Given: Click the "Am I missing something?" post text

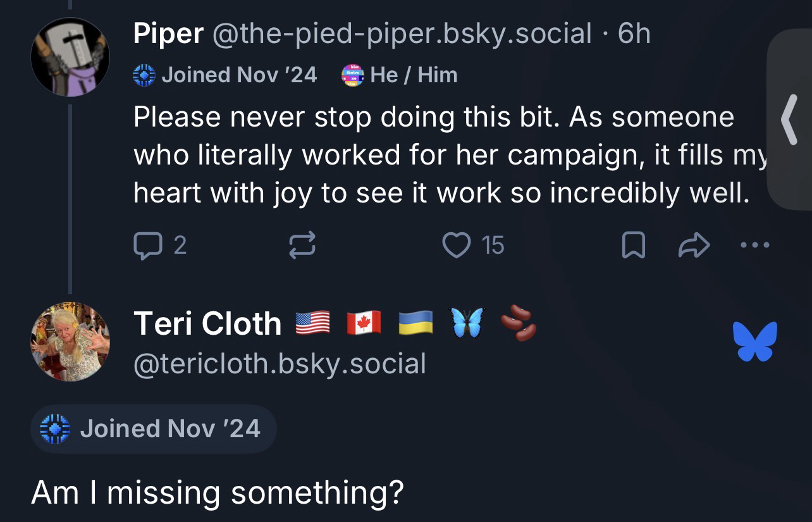Looking at the screenshot, I should 217,492.
